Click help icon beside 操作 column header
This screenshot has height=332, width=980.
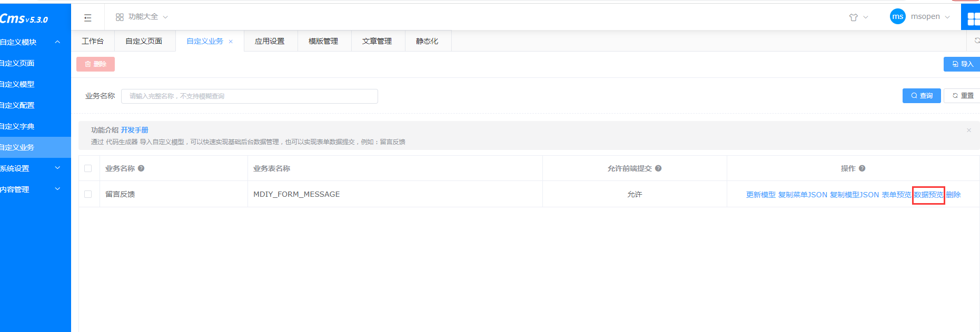point(862,168)
